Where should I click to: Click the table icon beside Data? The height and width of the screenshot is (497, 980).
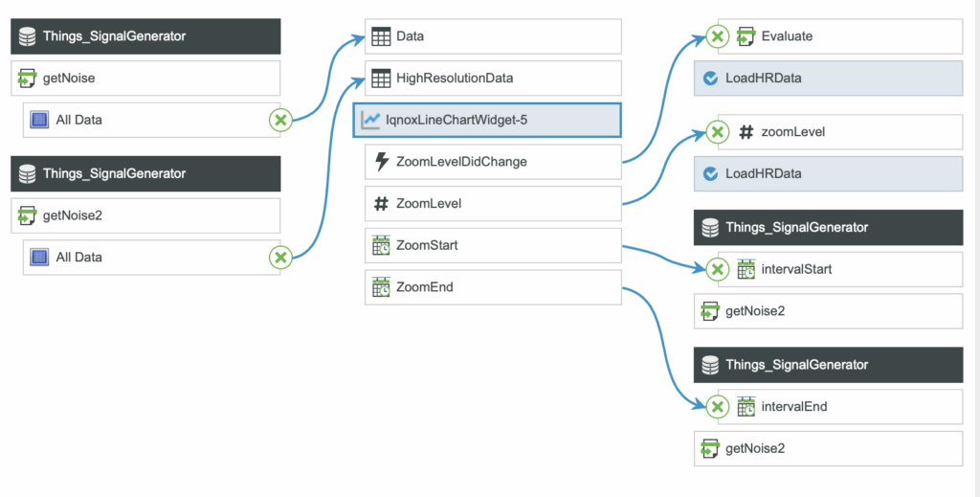[381, 36]
